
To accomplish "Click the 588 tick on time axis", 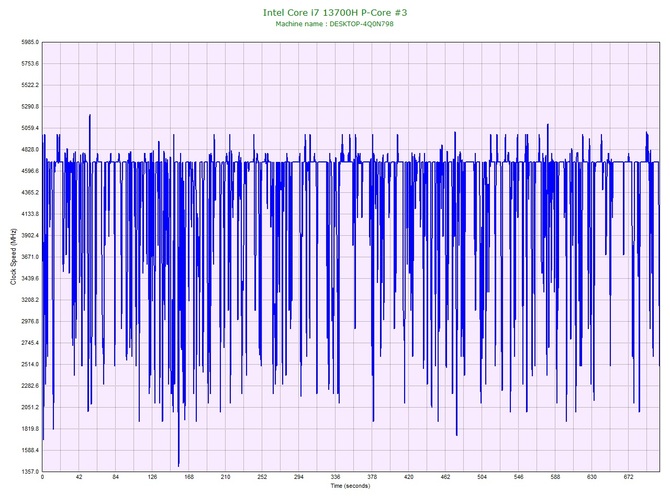I will point(555,477).
